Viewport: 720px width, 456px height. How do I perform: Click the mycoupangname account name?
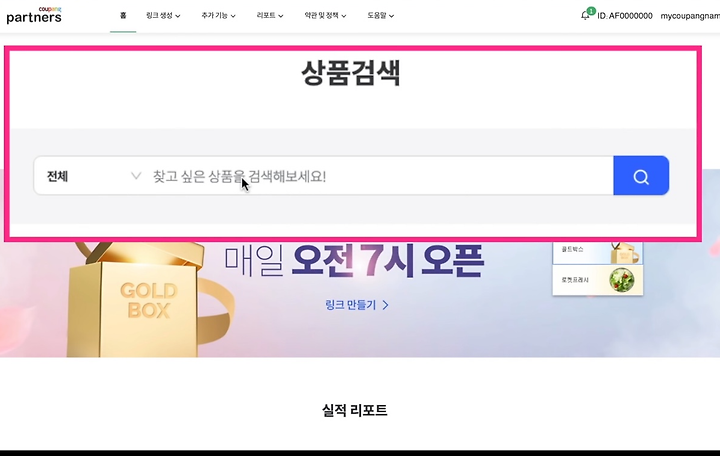coord(690,16)
